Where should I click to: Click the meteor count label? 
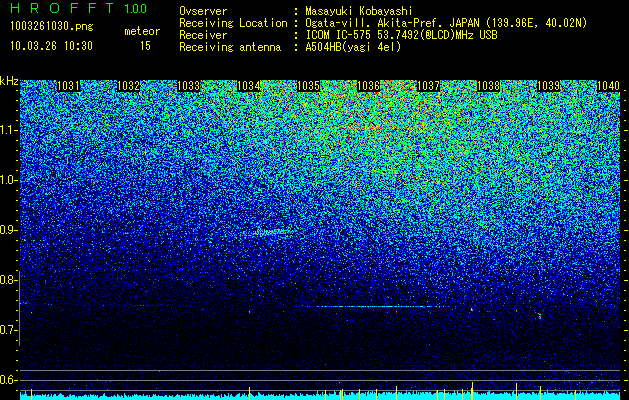[142, 31]
